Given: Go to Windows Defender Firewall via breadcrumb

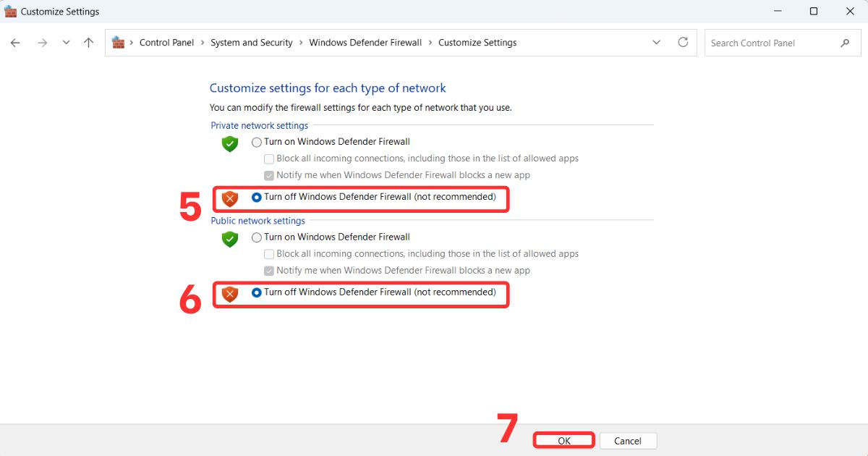Looking at the screenshot, I should [365, 43].
